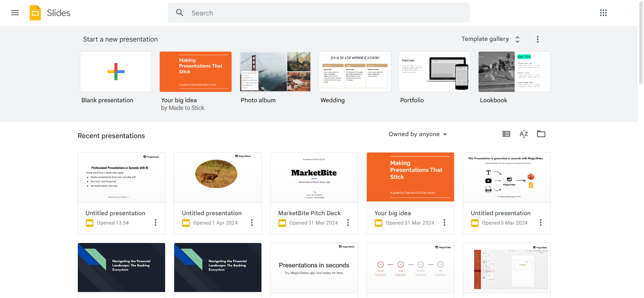This screenshot has width=644, height=298.
Task: Click the Opened 13:54 timestamp
Action: (113, 223)
